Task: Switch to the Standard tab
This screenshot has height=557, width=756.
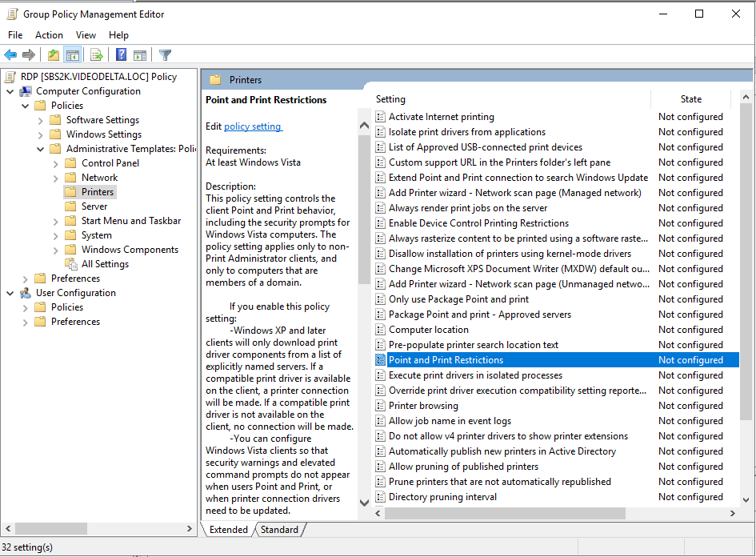Action: click(280, 530)
